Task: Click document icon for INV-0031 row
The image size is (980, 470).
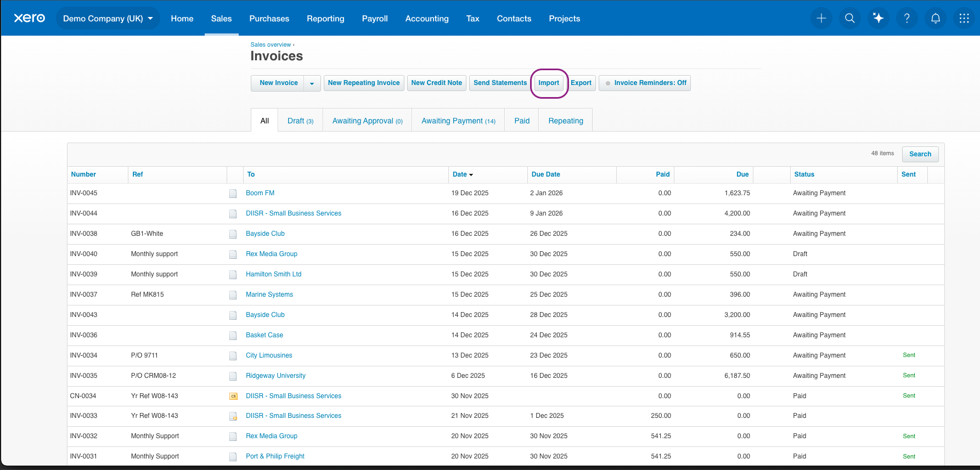Action: tap(233, 457)
